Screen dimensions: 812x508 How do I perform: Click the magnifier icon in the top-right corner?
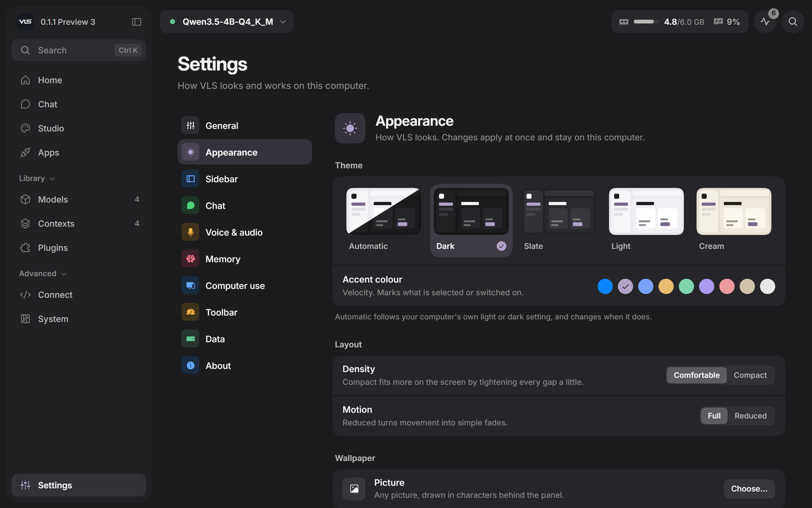pos(793,22)
